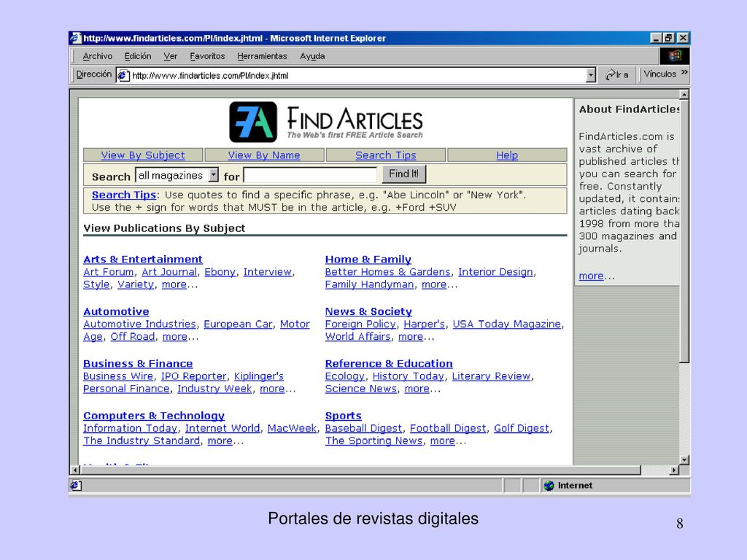Open the Ayuda menu
Viewport: 747px width, 560px height.
point(312,56)
